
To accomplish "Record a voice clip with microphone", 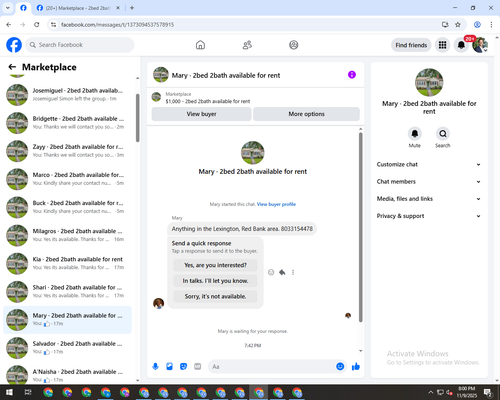I will coord(155,367).
